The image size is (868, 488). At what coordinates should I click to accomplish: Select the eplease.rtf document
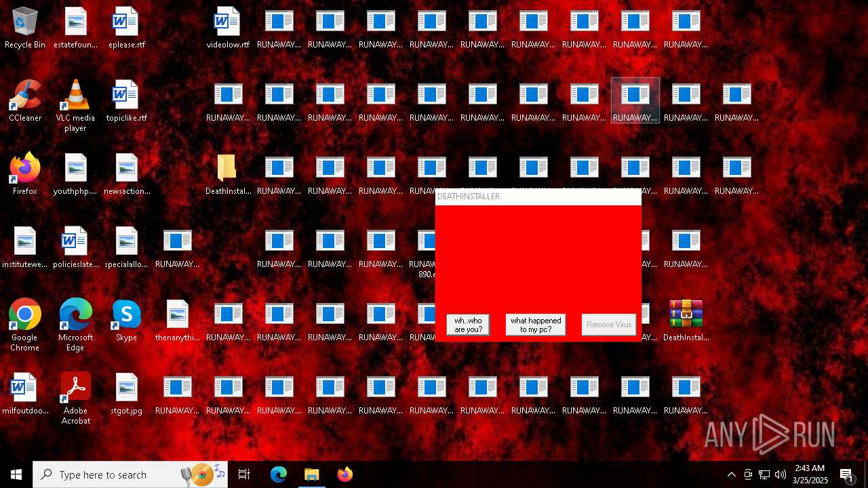(x=126, y=28)
